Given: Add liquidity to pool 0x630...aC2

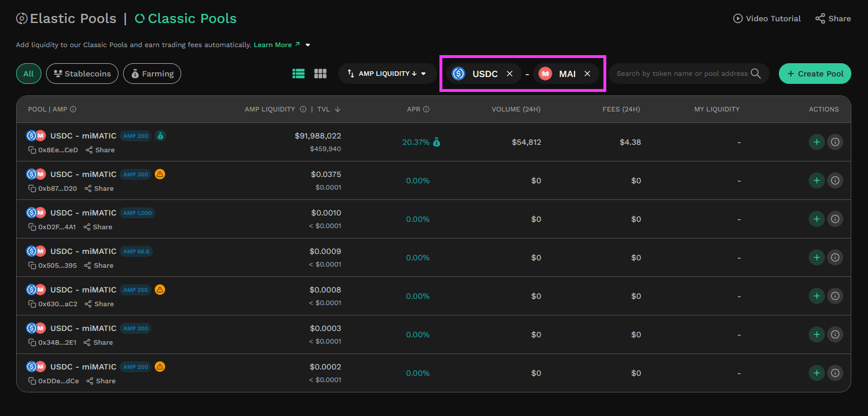Looking at the screenshot, I should pyautogui.click(x=816, y=296).
